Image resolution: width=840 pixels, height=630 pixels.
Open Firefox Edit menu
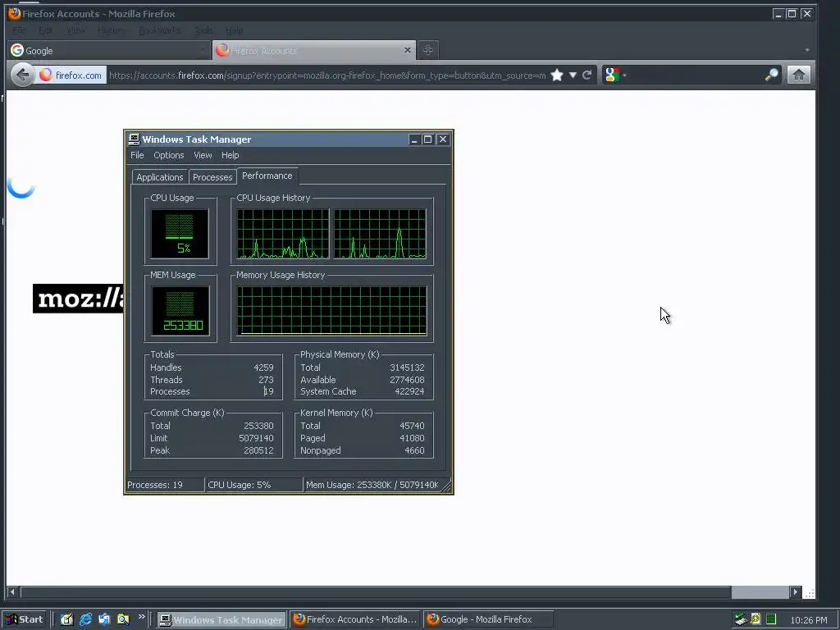click(x=46, y=30)
